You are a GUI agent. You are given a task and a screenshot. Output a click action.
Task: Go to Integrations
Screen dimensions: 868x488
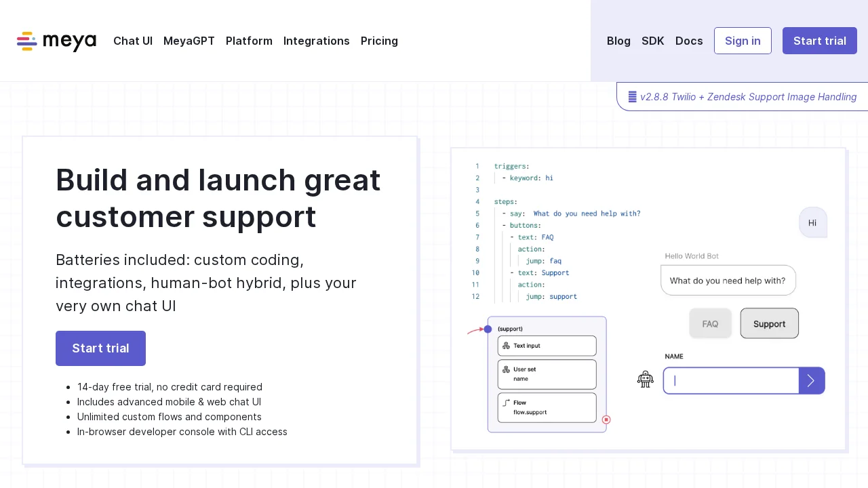point(317,41)
